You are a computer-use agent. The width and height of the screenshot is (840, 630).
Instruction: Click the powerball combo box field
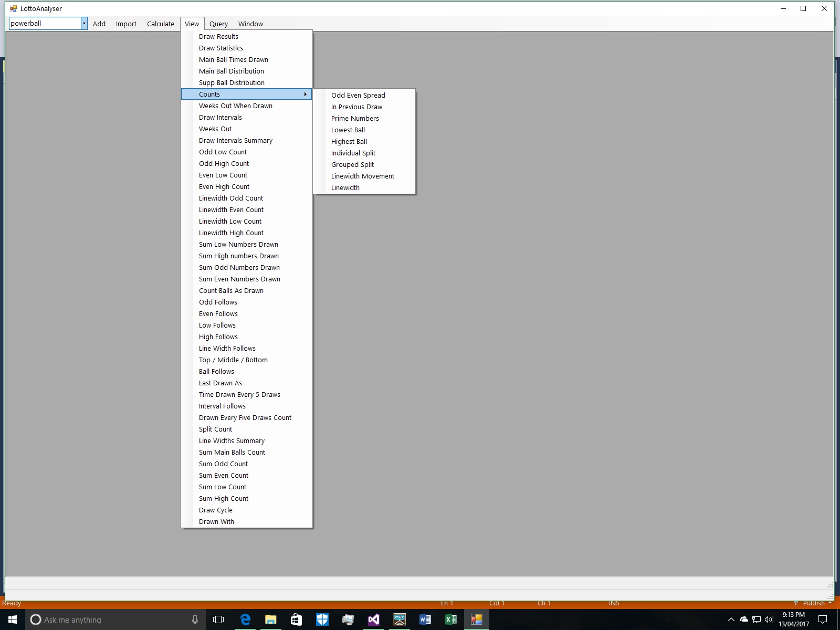[x=45, y=23]
